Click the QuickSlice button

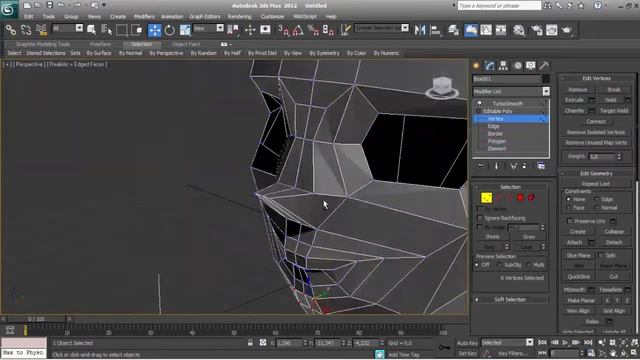tap(578, 277)
